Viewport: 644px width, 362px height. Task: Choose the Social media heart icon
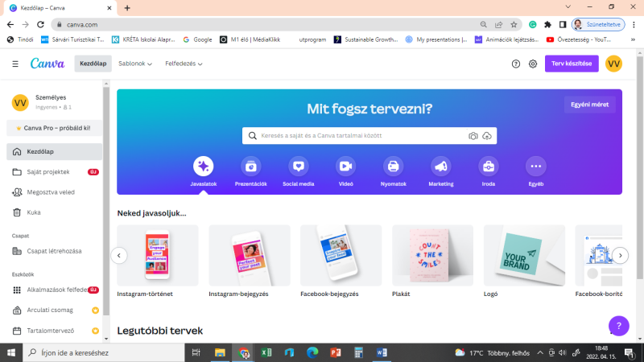(x=299, y=166)
